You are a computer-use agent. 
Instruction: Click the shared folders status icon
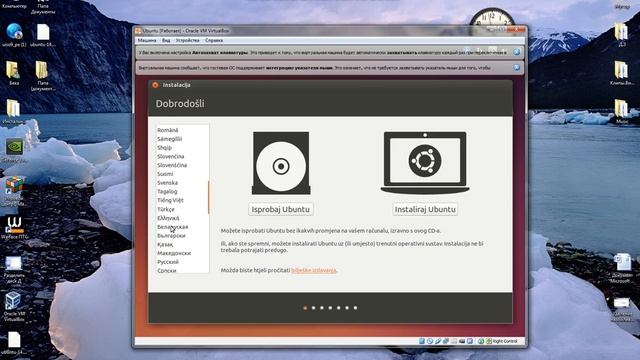tap(454, 341)
